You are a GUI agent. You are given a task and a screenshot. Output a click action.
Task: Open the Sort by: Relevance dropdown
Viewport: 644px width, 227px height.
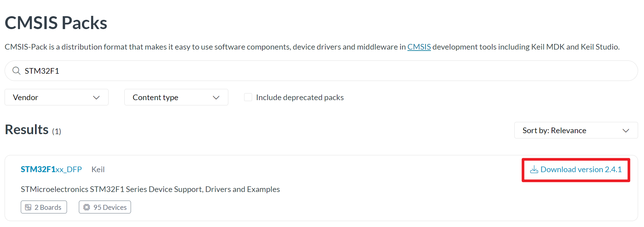576,130
